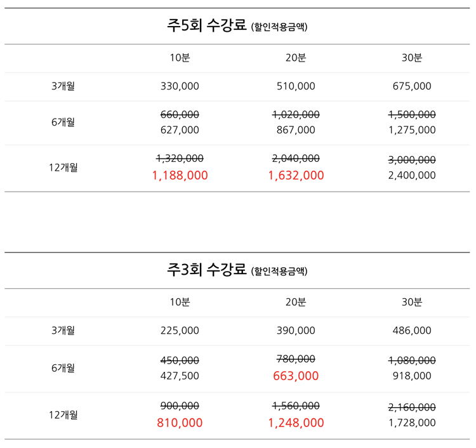The image size is (476, 448).
Task: Select the red 810,000 price
Action: (180, 423)
